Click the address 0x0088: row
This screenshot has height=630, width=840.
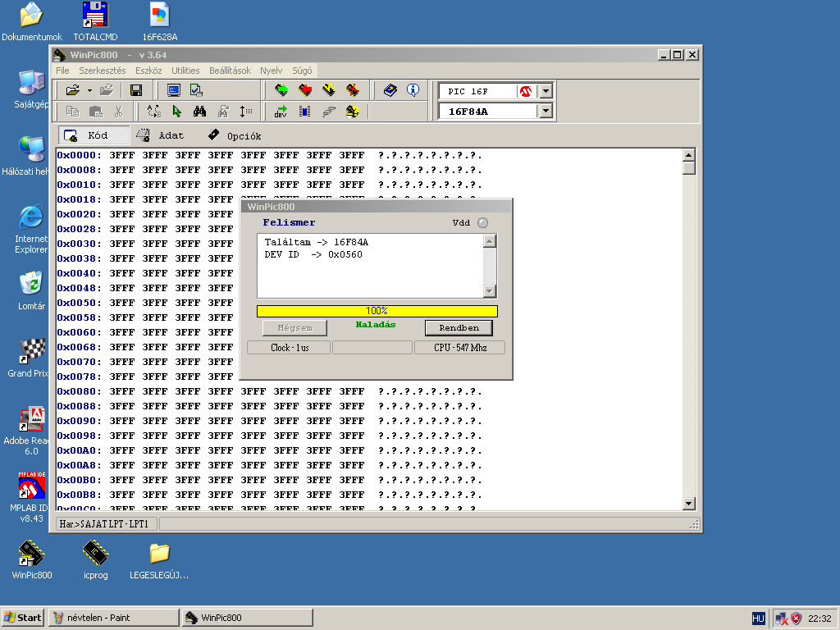[x=269, y=406]
